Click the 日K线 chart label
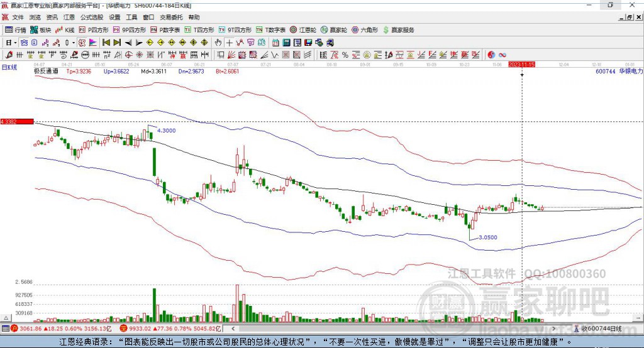The width and height of the screenshot is (644, 348). click(x=9, y=67)
